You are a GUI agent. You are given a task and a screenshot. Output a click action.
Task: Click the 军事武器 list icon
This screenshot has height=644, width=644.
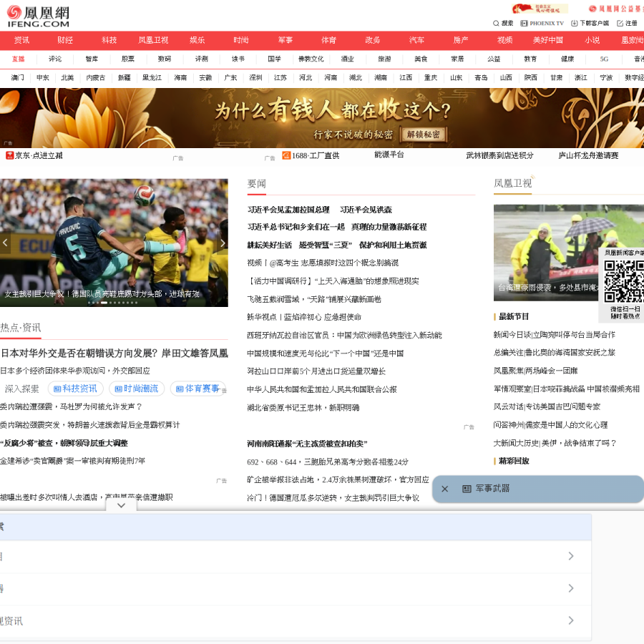467,489
